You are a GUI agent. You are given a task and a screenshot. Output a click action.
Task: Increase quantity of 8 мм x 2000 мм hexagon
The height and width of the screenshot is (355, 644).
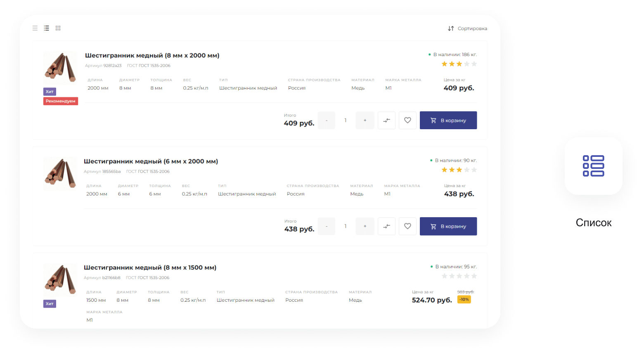(365, 121)
